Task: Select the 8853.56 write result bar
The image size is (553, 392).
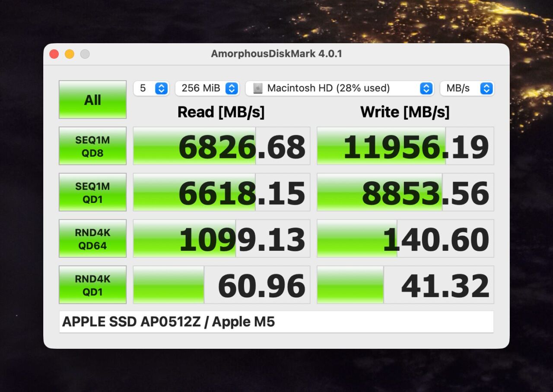Action: [405, 192]
